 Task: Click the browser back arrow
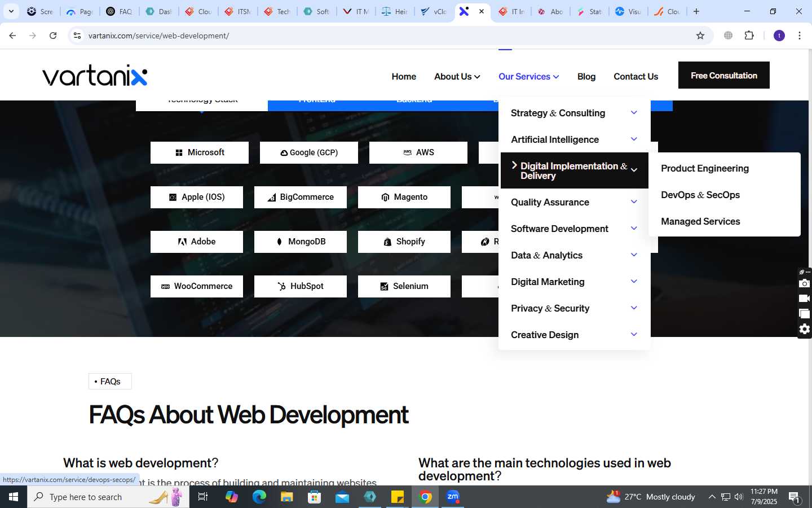12,36
